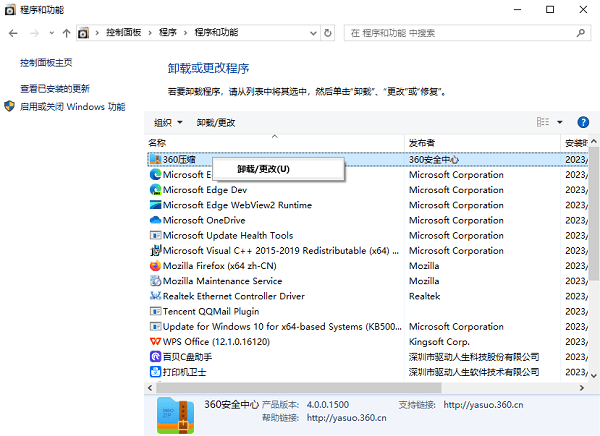Click the Microsoft Edge Dev icon
Viewport: 600px width, 436px height.
coord(155,190)
